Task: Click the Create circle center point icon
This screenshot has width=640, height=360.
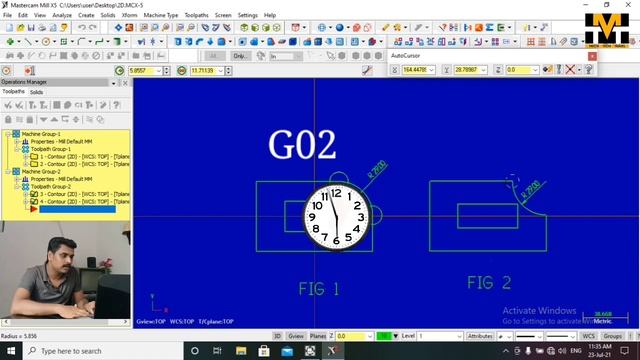Action: (46, 42)
